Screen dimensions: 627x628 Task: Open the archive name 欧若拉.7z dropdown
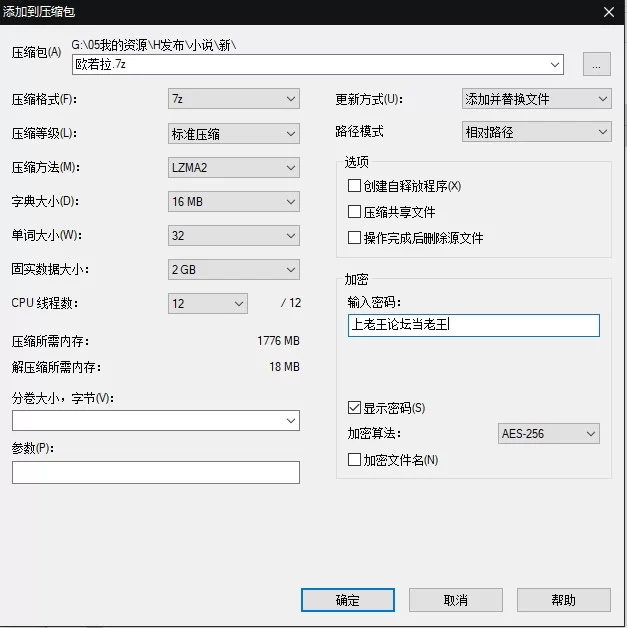(x=555, y=64)
